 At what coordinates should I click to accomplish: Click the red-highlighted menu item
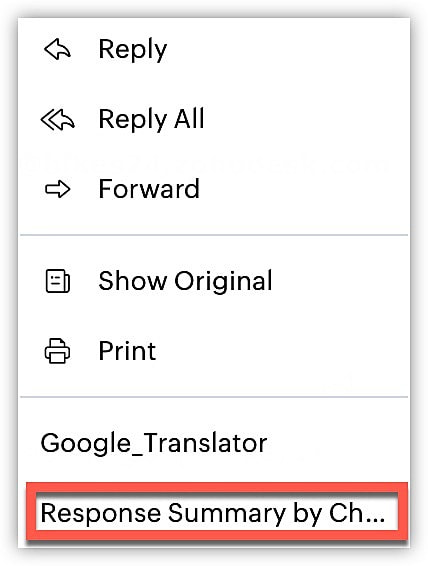[217, 513]
